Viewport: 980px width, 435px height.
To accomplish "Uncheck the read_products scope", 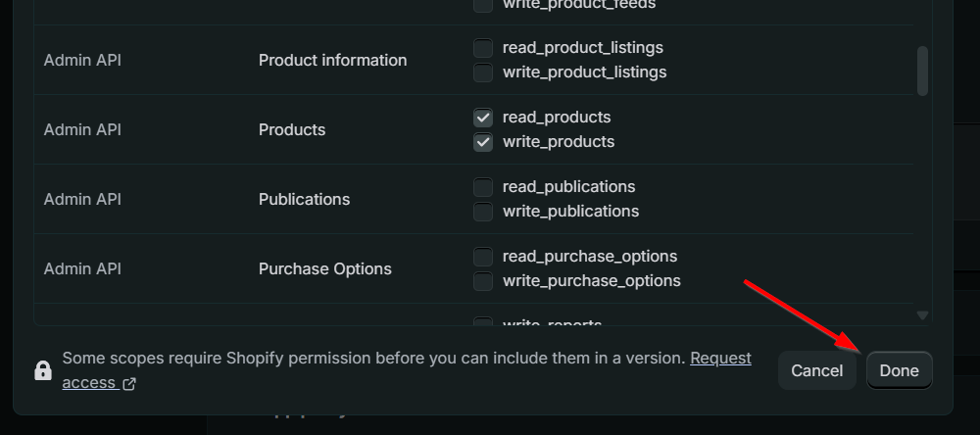I will point(483,118).
